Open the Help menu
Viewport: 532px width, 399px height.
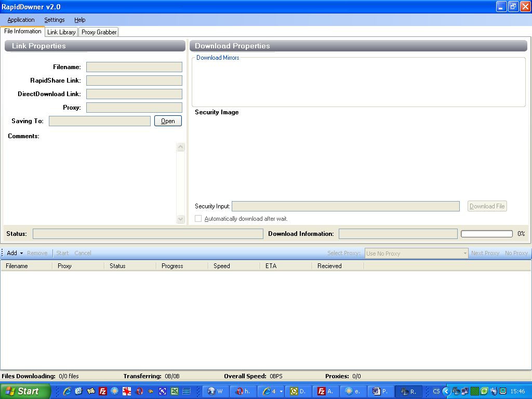click(x=79, y=20)
